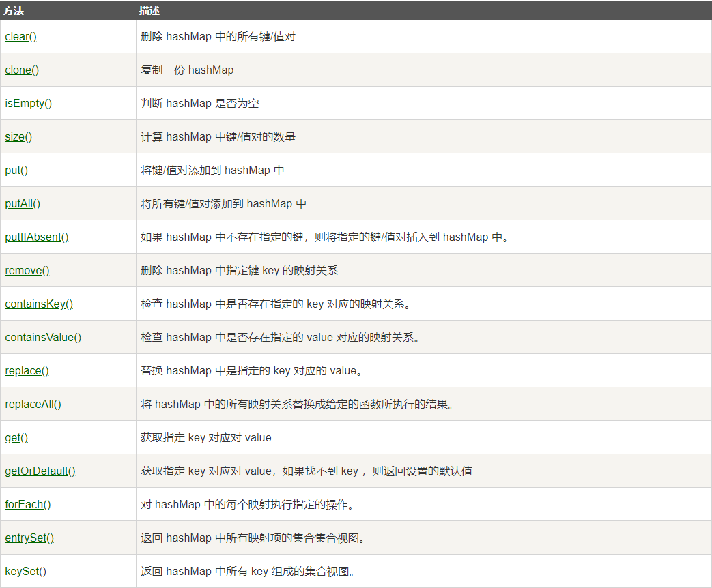Click text '替换 hashMap 中是指定的 key 对应的 value'
The width and height of the screenshot is (712, 588).
tap(252, 370)
